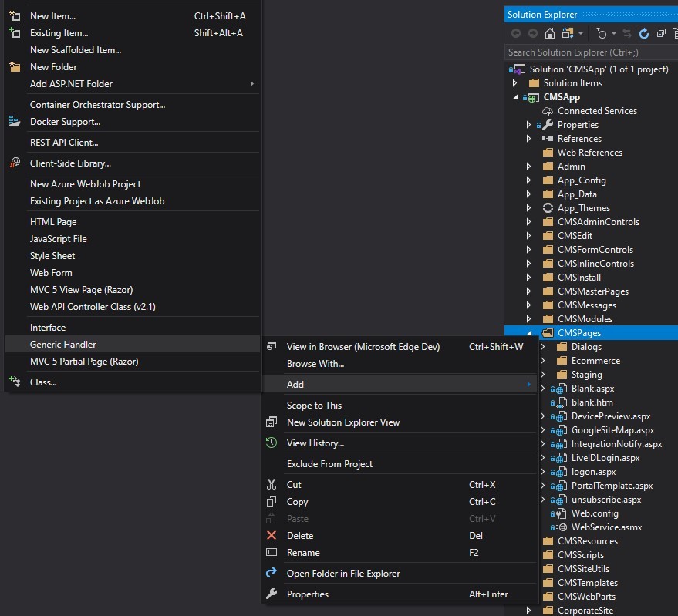The image size is (678, 616).
Task: Click the Connected Services icon in tree
Action: pyautogui.click(x=548, y=111)
